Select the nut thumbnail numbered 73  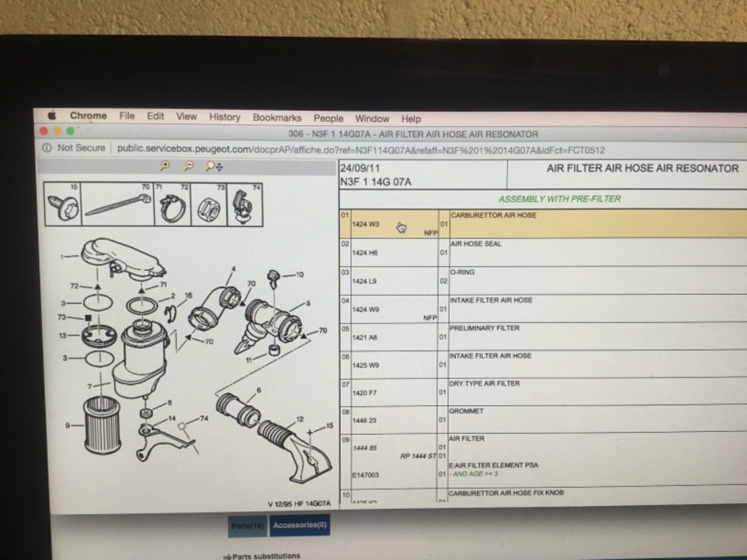click(x=209, y=204)
